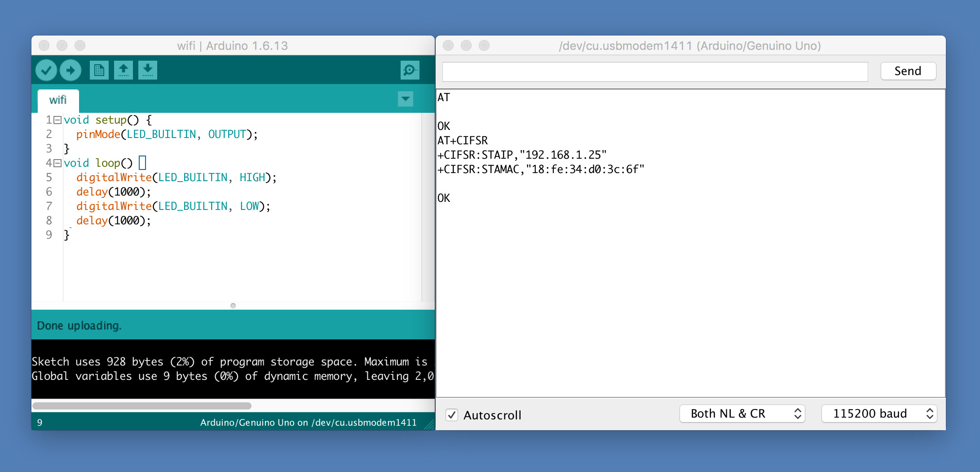
Task: Open the Both NL & CR line-ending dropdown
Action: pyautogui.click(x=742, y=414)
